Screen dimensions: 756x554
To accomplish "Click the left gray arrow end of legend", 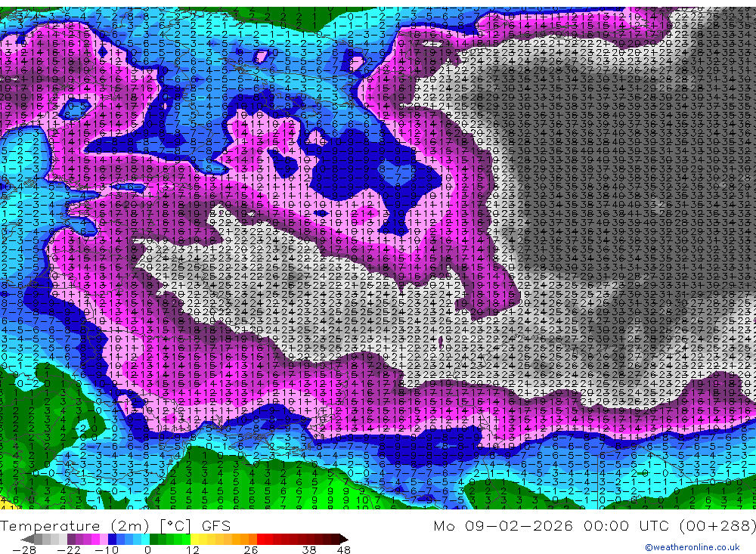I will [x=27, y=539].
